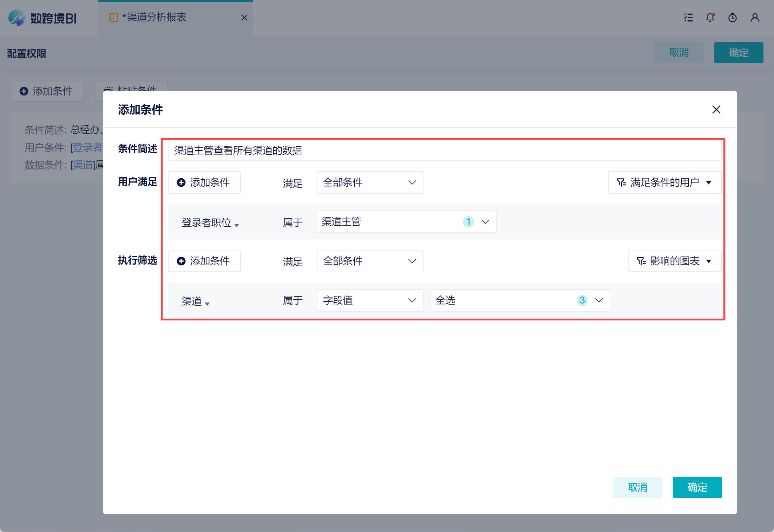
Task: Click the 条件简述 text input field
Action: click(x=444, y=151)
